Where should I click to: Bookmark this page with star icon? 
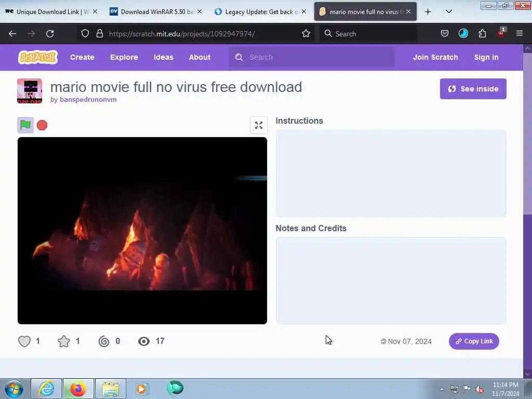coord(306,34)
